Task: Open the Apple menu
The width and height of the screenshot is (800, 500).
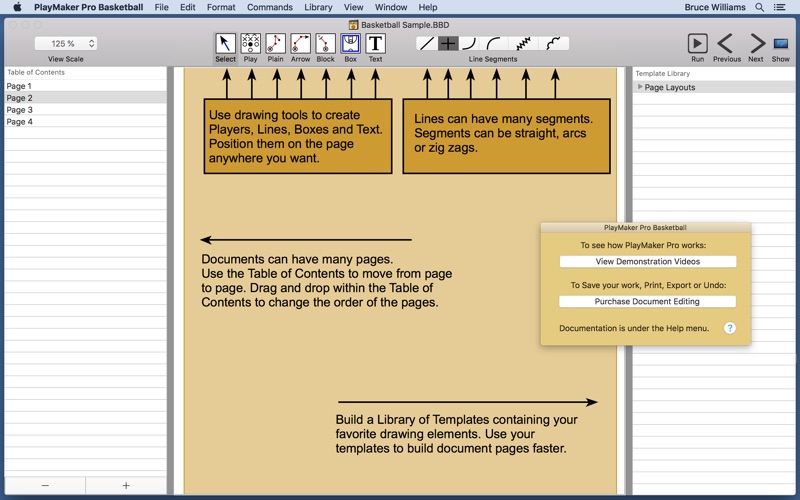Action: click(x=17, y=7)
